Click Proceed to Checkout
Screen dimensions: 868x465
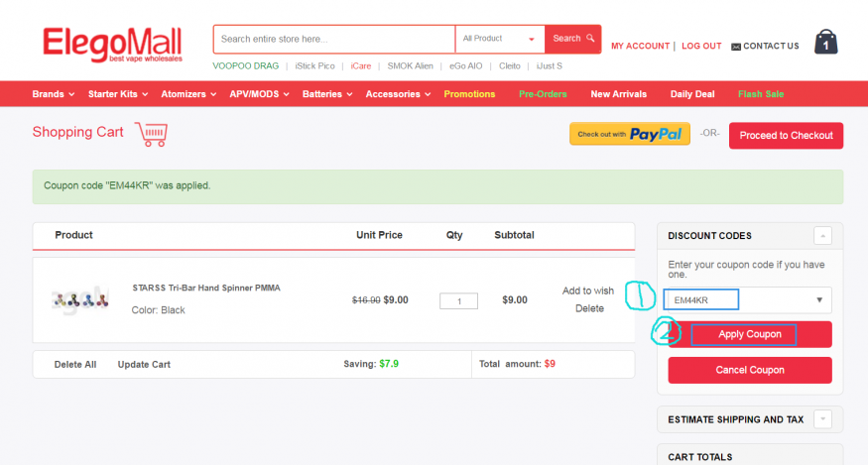(786, 136)
